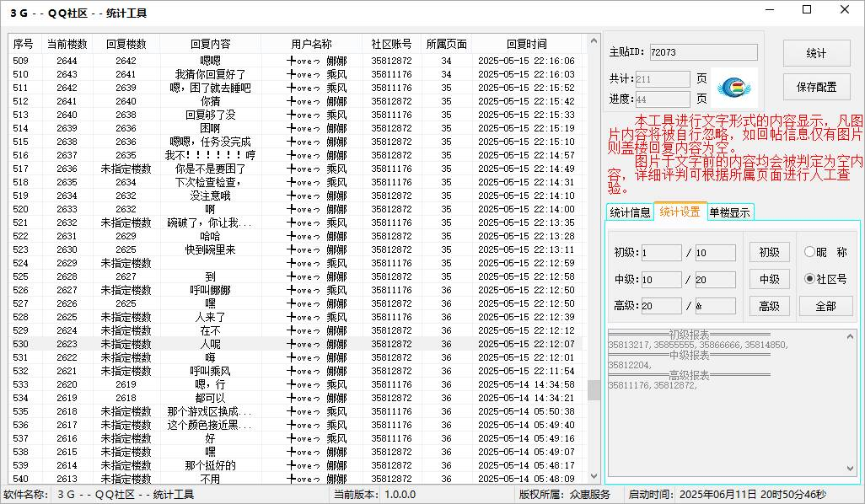Select row 519 没注意哦
The height and width of the screenshot is (504, 865).
pos(294,196)
